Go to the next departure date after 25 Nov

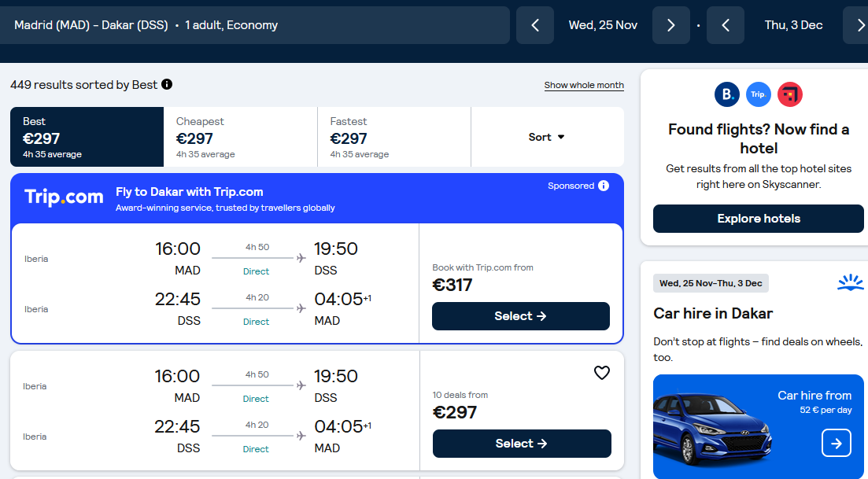pos(671,25)
